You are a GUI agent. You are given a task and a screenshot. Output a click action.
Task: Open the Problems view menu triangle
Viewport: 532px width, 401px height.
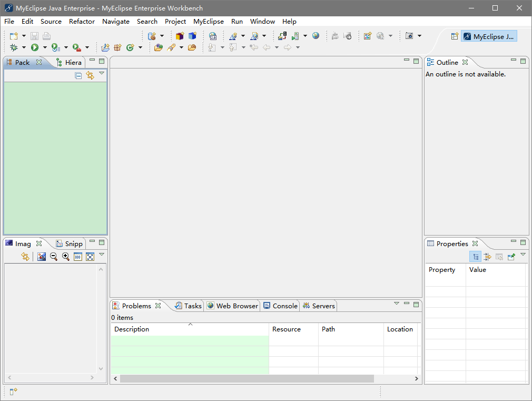(397, 304)
